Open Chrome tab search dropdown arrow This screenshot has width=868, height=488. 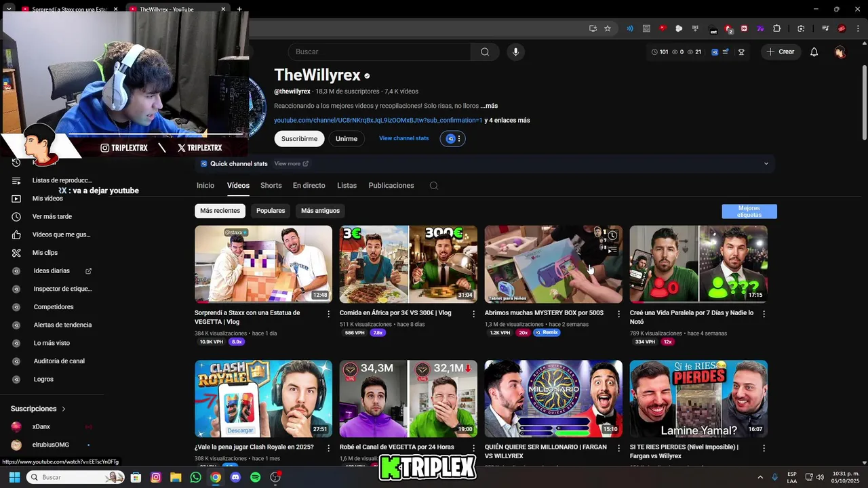(8, 9)
